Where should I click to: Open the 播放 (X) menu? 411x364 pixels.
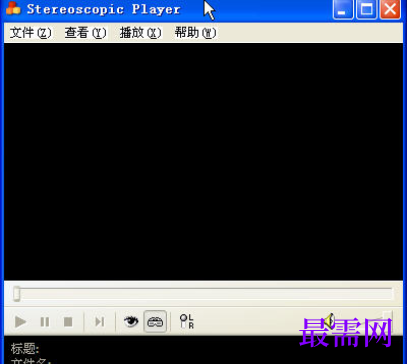[x=140, y=33]
